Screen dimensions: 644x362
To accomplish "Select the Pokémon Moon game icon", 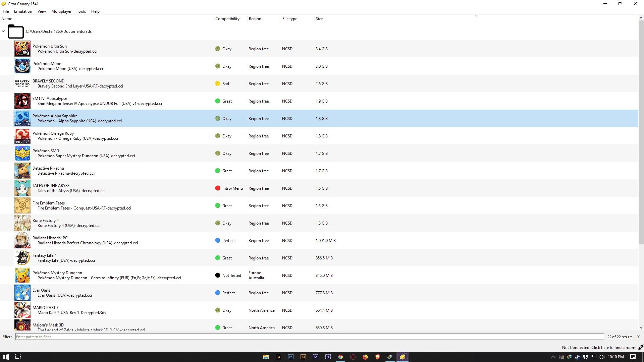I will tap(22, 66).
